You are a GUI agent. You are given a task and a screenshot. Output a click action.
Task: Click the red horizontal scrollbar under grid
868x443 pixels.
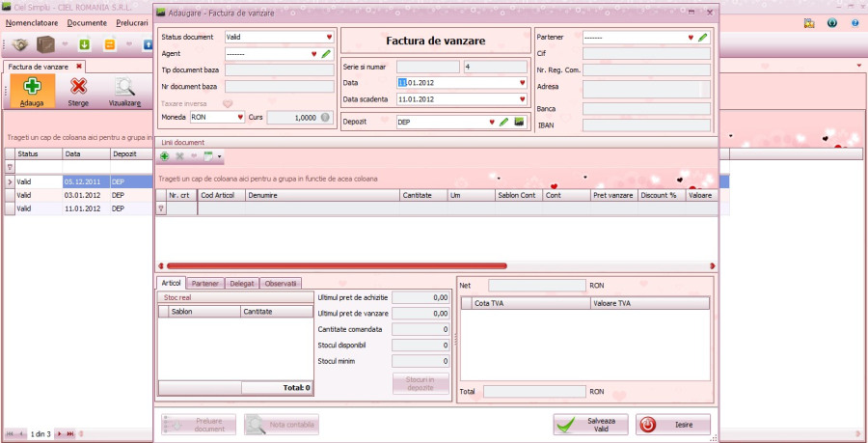coord(338,265)
